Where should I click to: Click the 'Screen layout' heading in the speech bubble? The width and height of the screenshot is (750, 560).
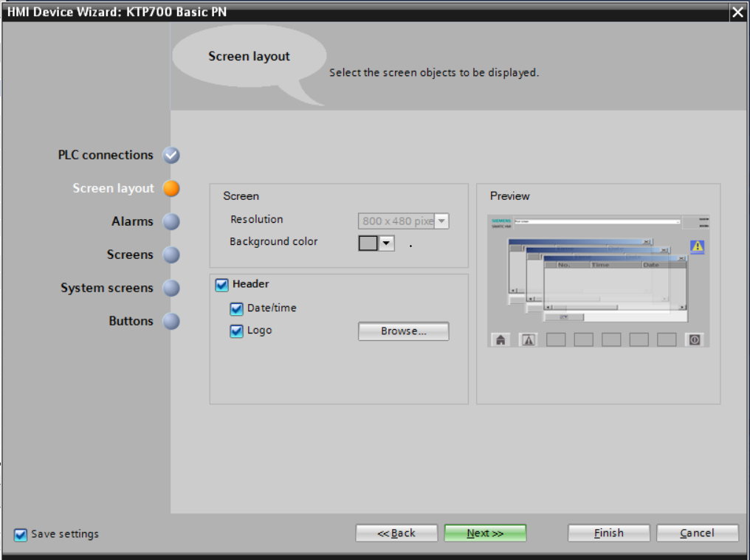249,56
